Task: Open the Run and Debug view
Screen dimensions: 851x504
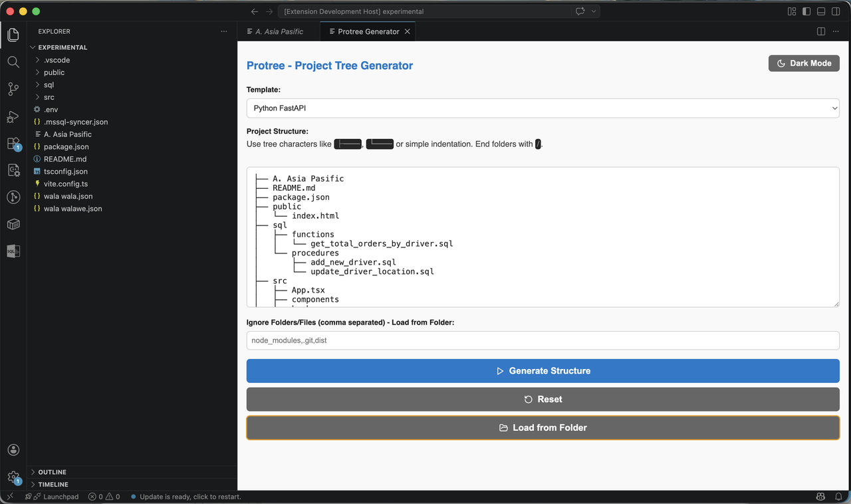Action: (13, 116)
